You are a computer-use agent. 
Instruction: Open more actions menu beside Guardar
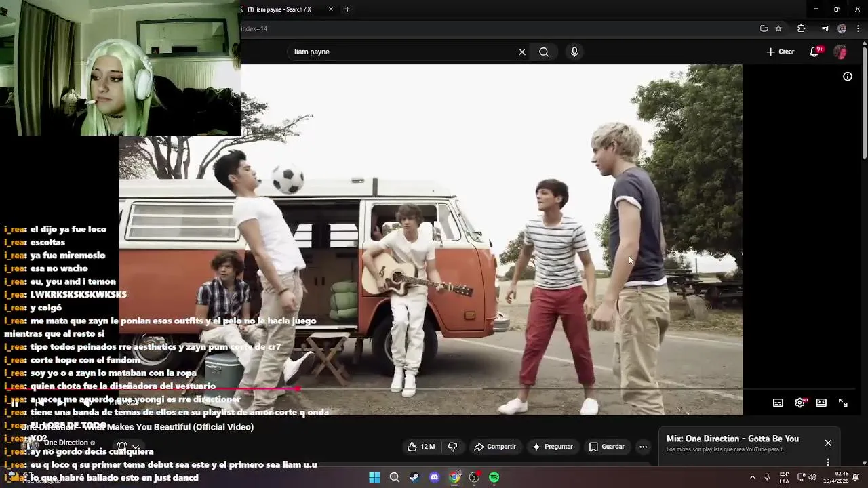(643, 447)
